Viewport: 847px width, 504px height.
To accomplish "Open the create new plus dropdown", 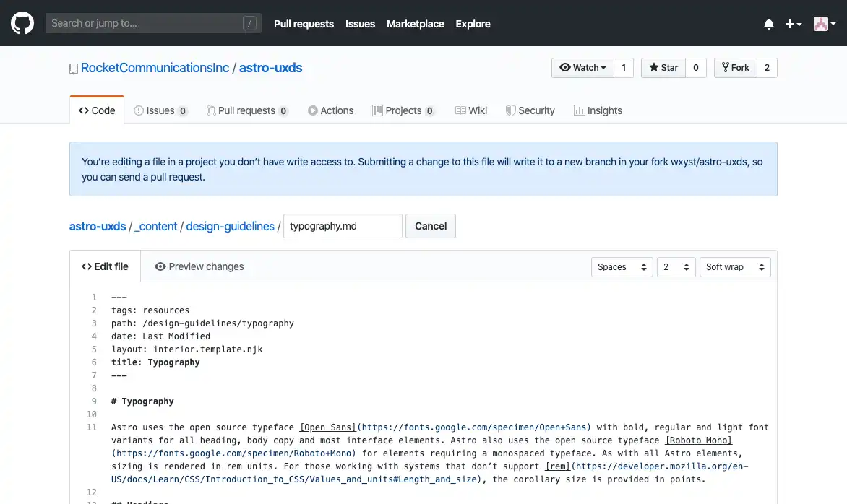I will [791, 23].
